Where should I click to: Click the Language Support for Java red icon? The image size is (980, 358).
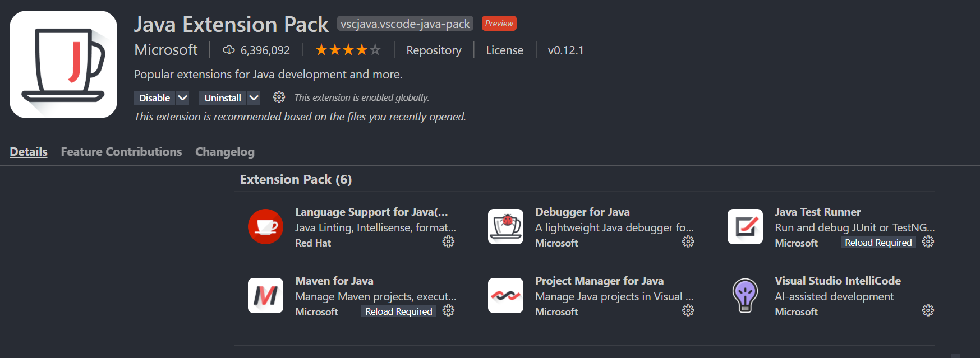point(265,226)
